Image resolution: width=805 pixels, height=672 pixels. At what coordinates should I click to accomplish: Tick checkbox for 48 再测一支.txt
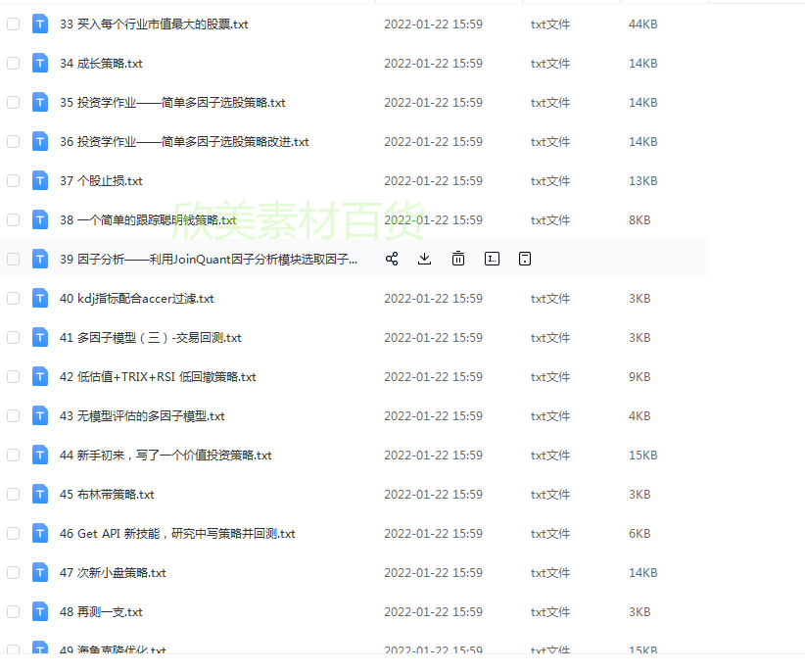point(14,611)
